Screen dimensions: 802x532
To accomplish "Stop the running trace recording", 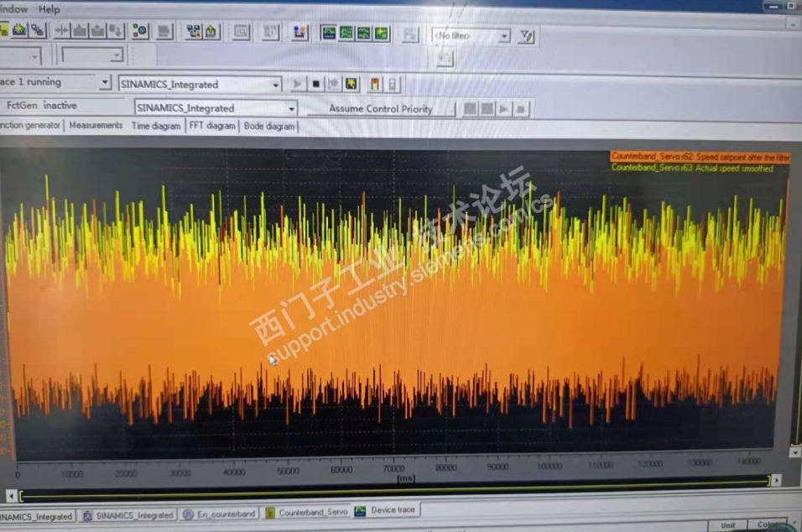I will tap(315, 84).
